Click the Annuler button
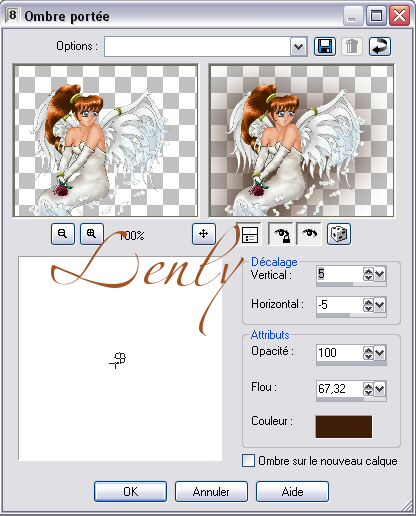The height and width of the screenshot is (516, 416). (x=211, y=491)
